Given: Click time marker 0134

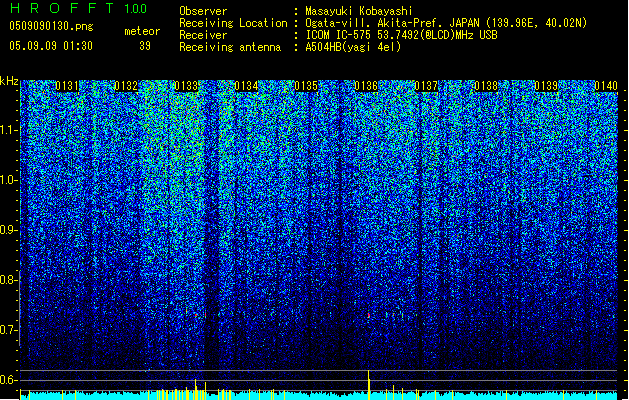Looking at the screenshot, I should pos(246,86).
